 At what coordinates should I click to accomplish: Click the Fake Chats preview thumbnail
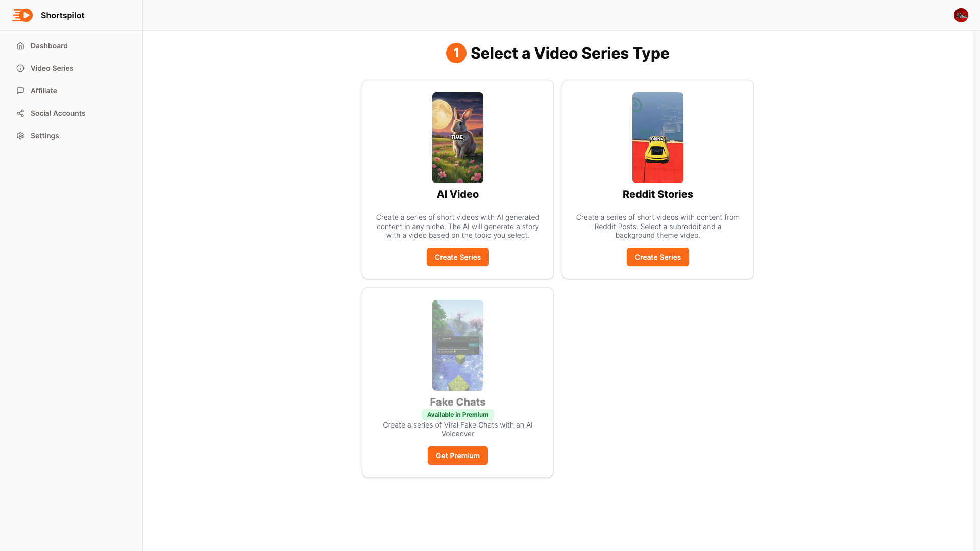457,345
